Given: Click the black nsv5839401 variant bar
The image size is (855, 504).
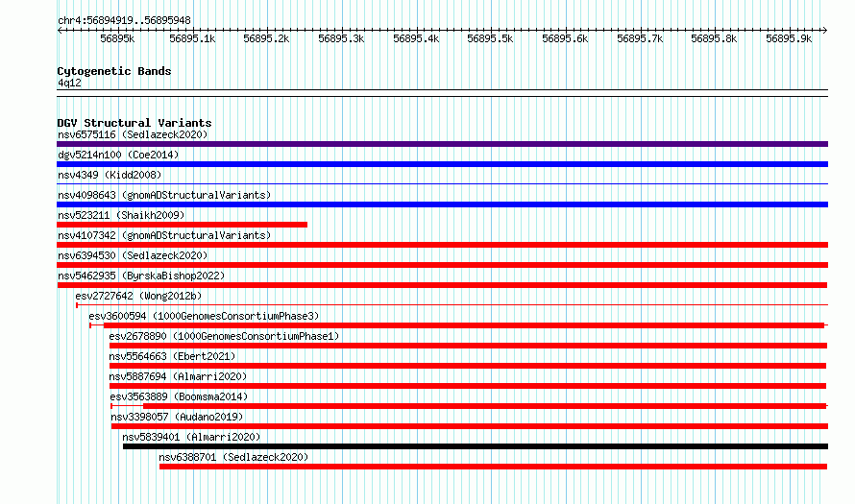Looking at the screenshot, I should click(476, 446).
